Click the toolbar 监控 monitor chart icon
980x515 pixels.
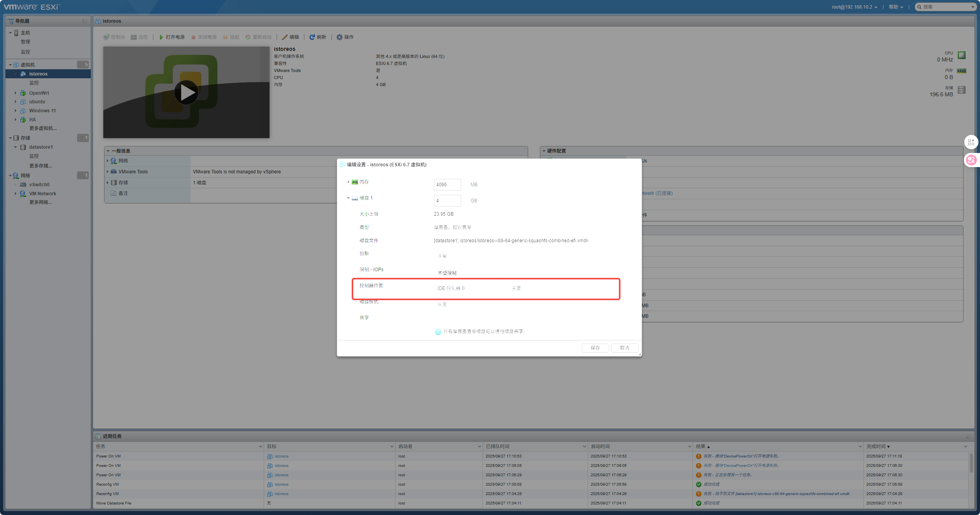tap(134, 37)
